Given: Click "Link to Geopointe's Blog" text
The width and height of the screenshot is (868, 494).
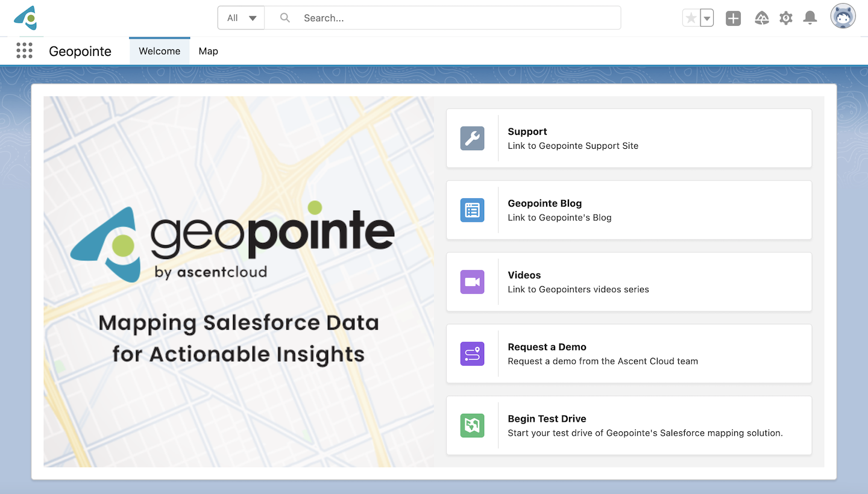Looking at the screenshot, I should (560, 217).
